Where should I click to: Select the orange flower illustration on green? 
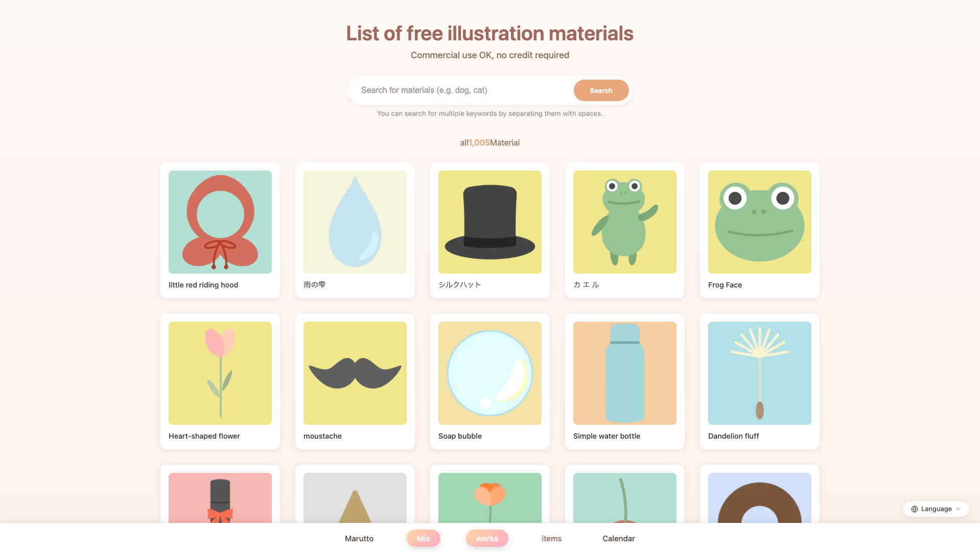pyautogui.click(x=490, y=498)
